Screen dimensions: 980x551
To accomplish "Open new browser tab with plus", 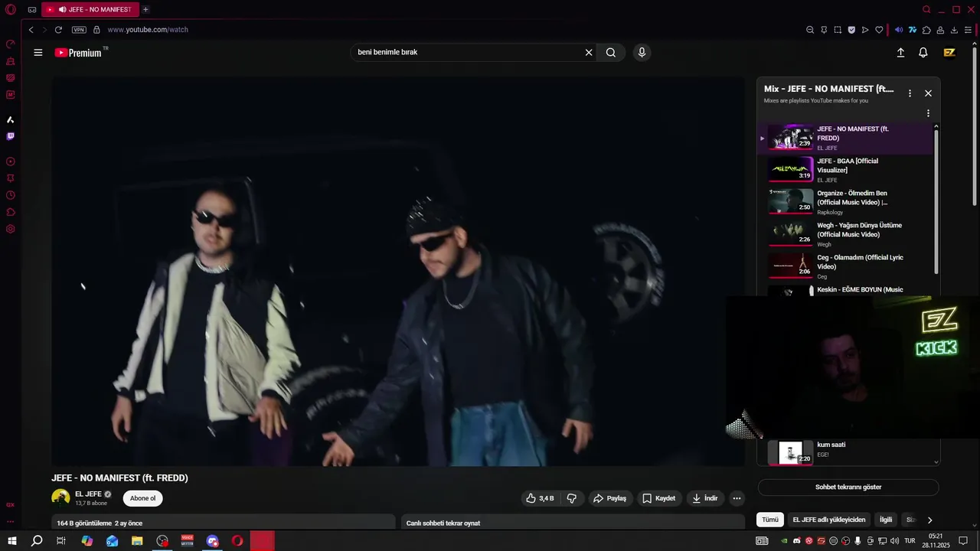I will click(145, 10).
